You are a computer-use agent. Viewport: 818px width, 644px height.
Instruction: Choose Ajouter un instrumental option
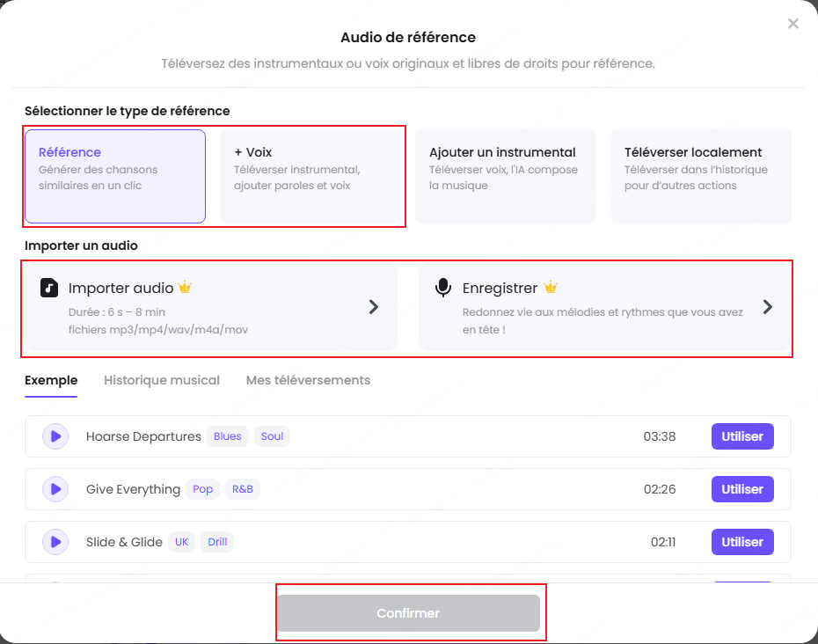point(505,176)
